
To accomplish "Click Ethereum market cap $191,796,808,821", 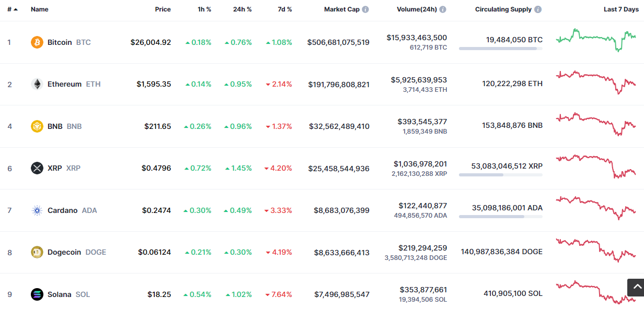I will 339,84.
